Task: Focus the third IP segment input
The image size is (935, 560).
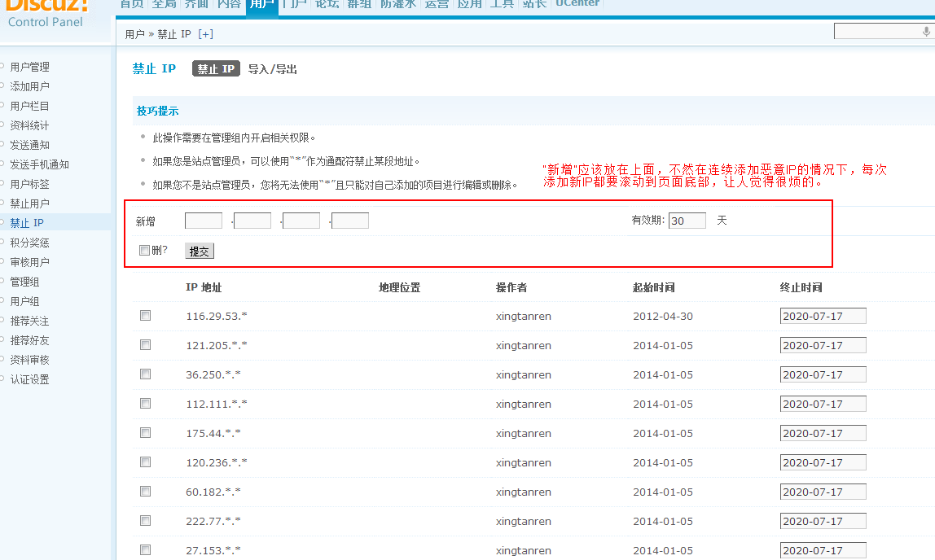Action: point(301,221)
